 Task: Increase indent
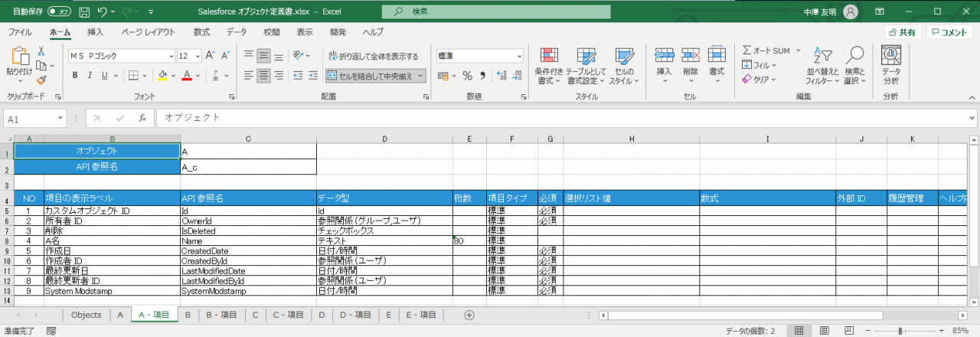pyautogui.click(x=312, y=75)
